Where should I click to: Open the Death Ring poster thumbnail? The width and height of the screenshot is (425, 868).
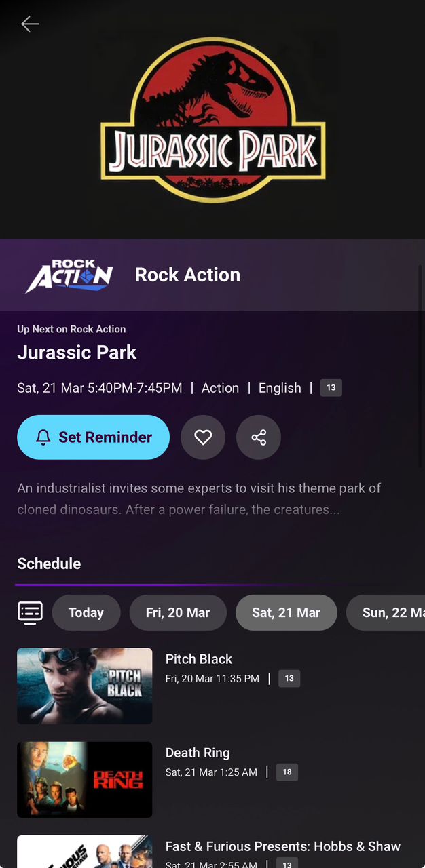click(85, 779)
